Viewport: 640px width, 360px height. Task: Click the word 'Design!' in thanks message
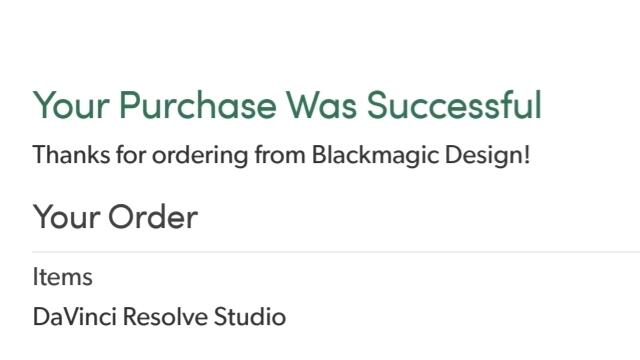point(487,156)
